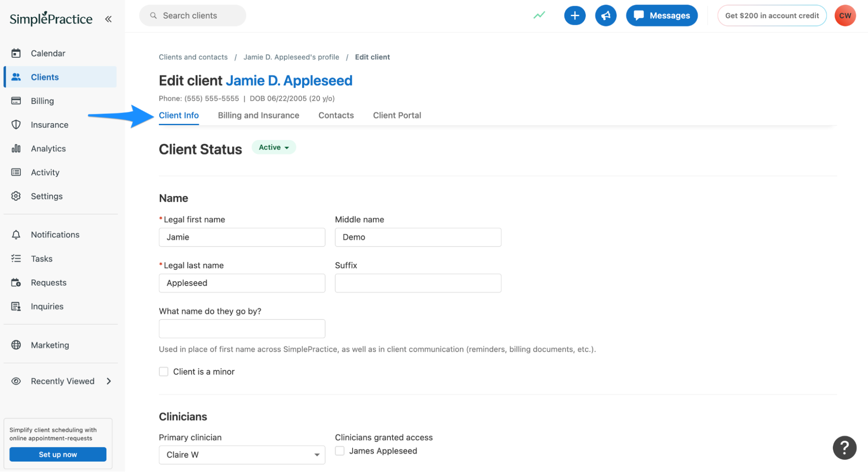Click the empty Suffix field
The image size is (868, 472).
tap(418, 283)
